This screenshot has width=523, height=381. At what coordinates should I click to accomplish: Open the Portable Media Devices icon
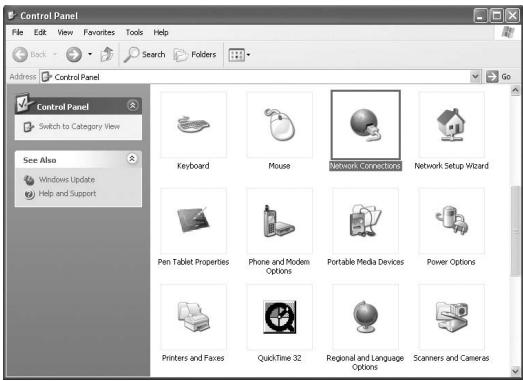(366, 221)
